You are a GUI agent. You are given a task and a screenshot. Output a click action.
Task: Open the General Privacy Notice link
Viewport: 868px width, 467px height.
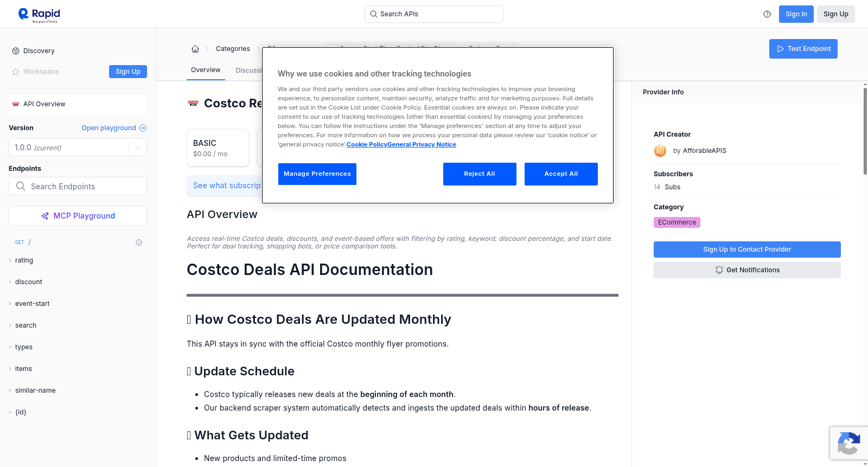(x=422, y=144)
